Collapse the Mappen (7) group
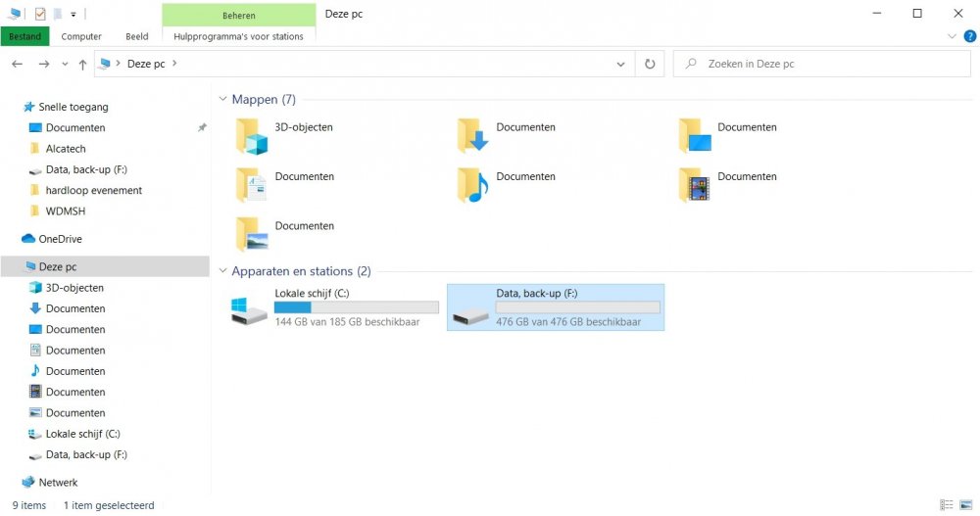The width and height of the screenshot is (980, 516). (222, 99)
